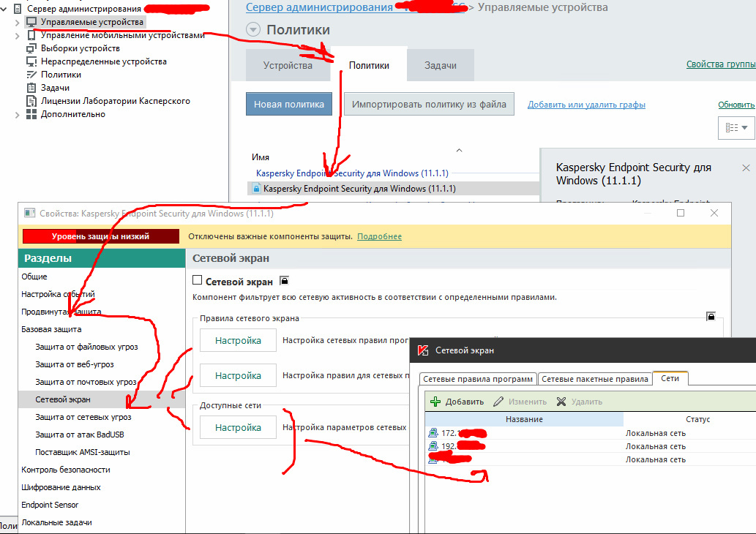The image size is (756, 534).
Task: Select Network Threat Protection section
Action: click(83, 417)
